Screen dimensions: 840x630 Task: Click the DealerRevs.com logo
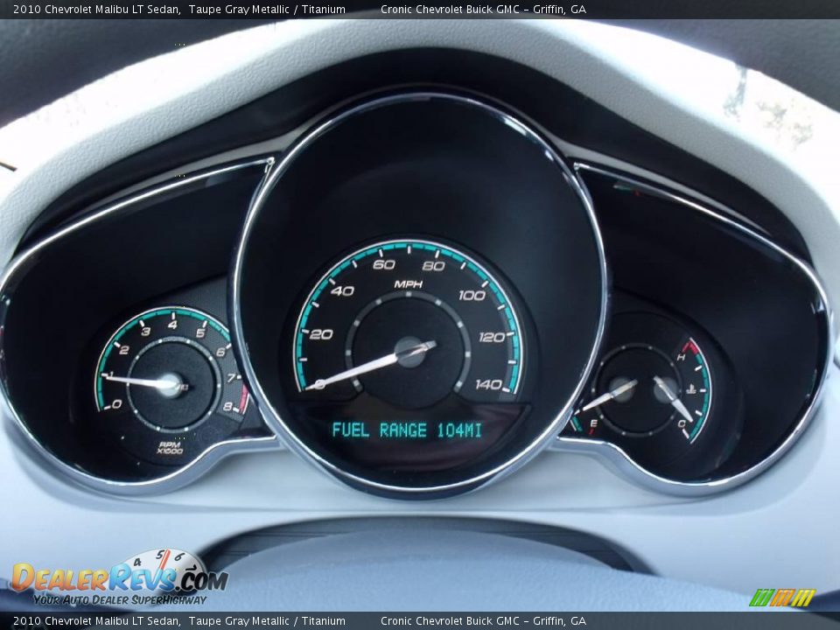tap(119, 578)
